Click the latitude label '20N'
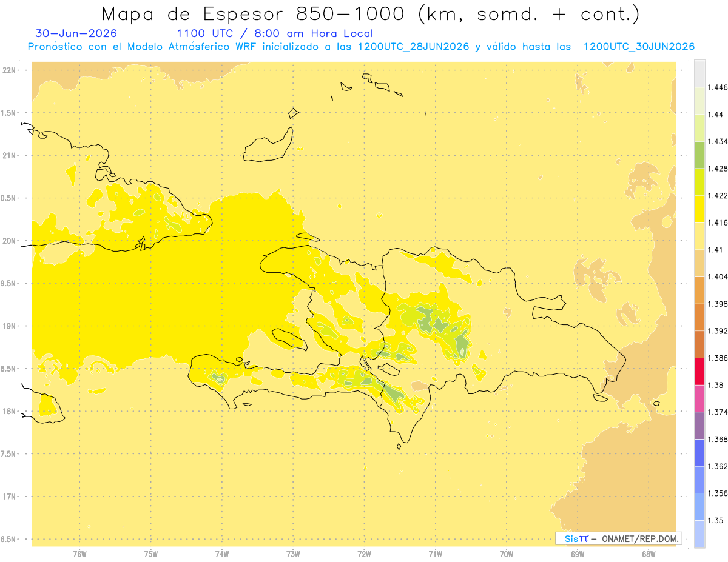Image resolution: width=728 pixels, height=562 pixels. click(8, 241)
